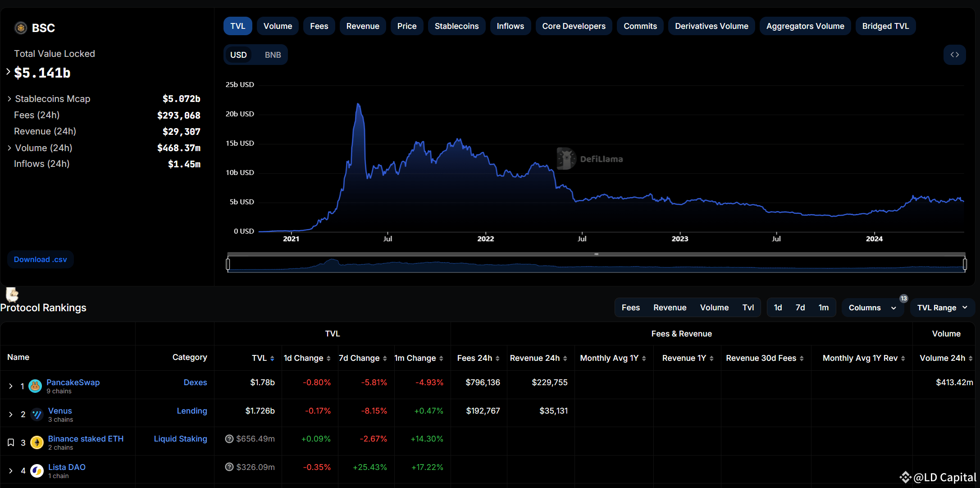980x488 pixels.
Task: Open the Columns dropdown
Action: point(872,308)
